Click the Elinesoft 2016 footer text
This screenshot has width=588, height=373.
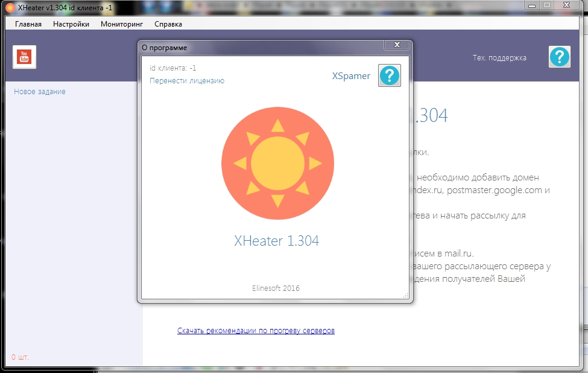[276, 288]
